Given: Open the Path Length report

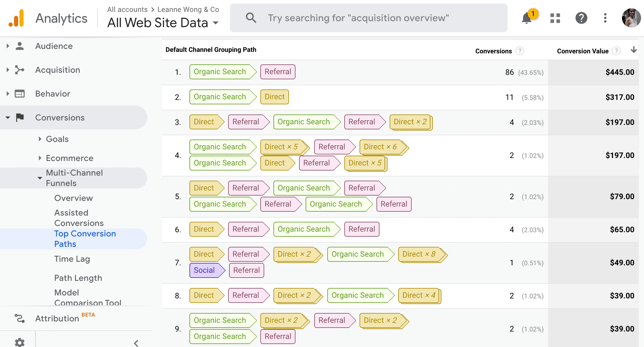Looking at the screenshot, I should point(78,278).
